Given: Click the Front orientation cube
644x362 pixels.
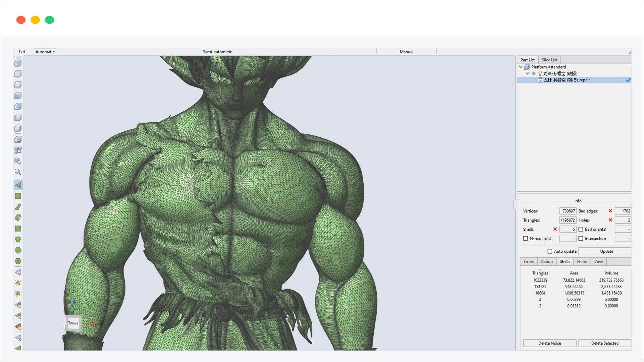Looking at the screenshot, I should click(73, 323).
